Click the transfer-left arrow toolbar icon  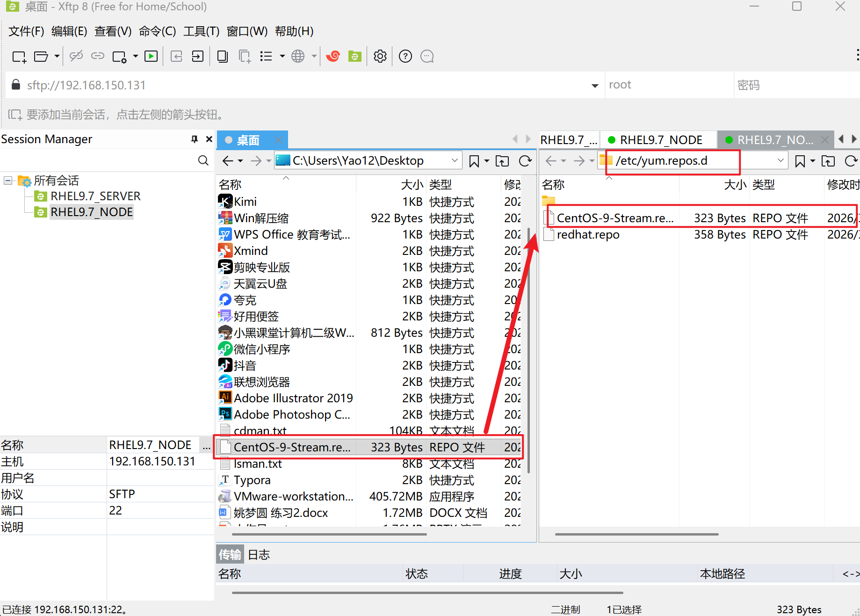click(176, 57)
